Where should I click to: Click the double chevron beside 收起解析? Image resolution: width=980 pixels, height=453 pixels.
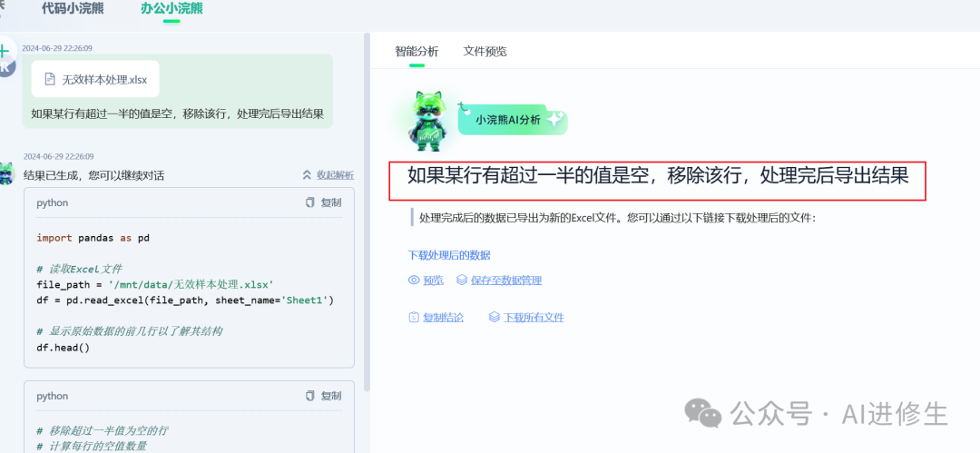click(x=307, y=175)
